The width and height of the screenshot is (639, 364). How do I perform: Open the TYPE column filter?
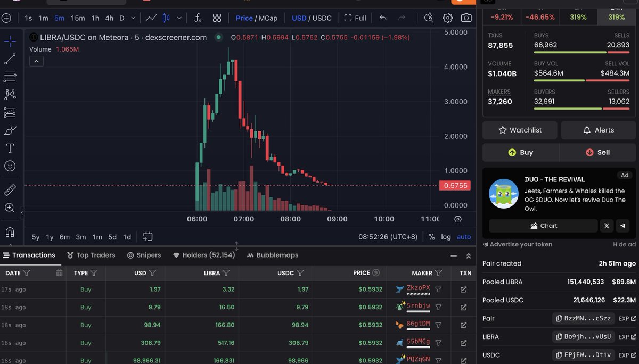pyautogui.click(x=94, y=273)
